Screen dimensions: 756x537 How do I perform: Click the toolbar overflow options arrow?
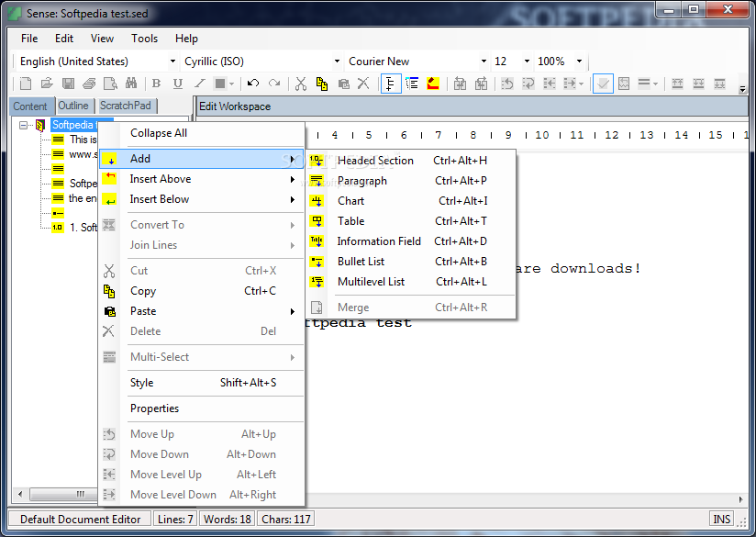(x=742, y=89)
